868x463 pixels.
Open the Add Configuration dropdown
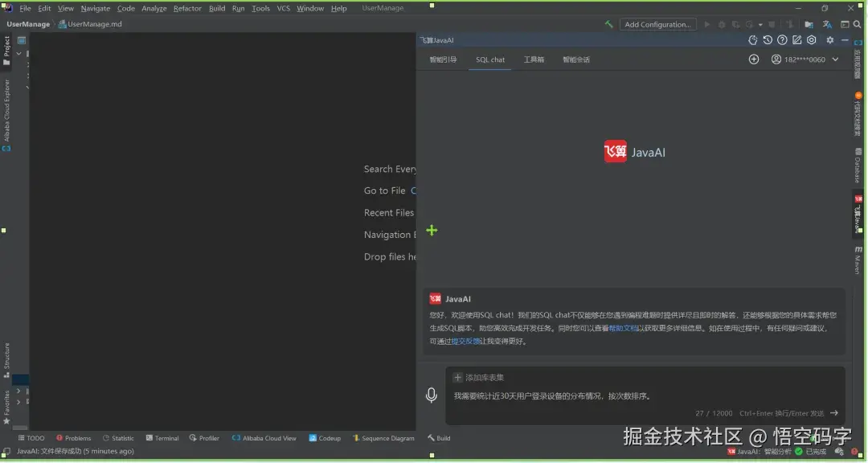coord(657,24)
